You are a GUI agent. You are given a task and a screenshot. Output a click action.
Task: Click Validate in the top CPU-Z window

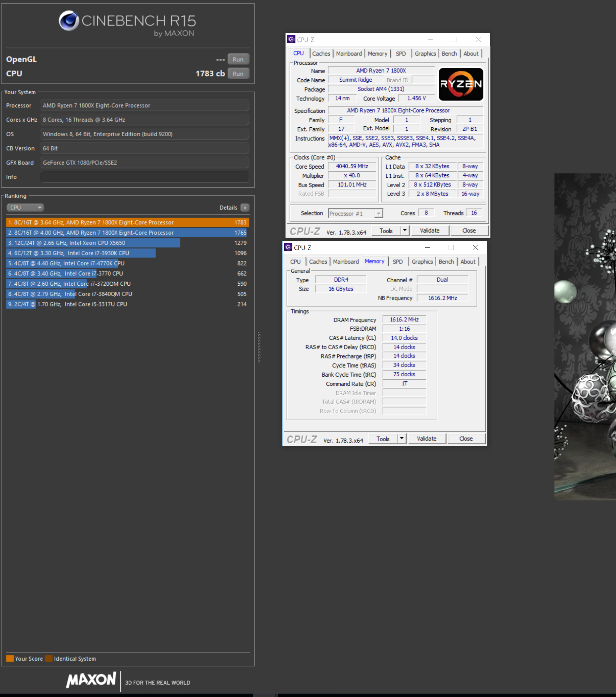pyautogui.click(x=429, y=231)
